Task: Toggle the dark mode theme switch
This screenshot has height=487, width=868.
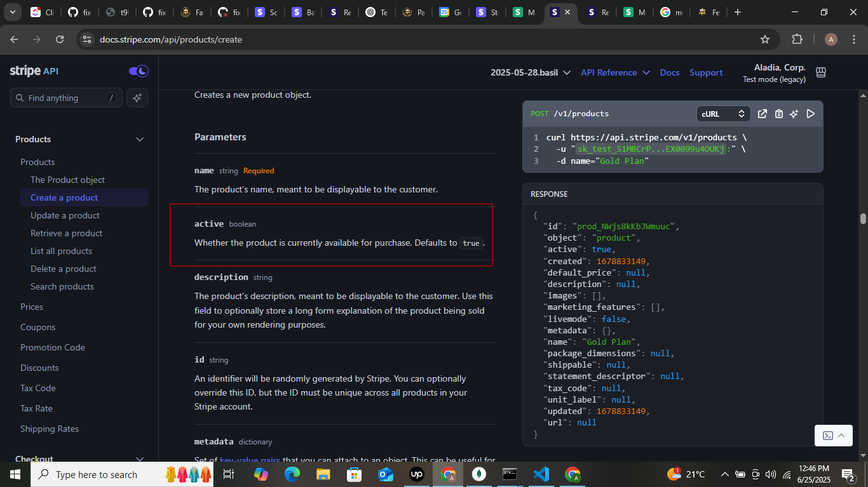Action: (x=139, y=71)
